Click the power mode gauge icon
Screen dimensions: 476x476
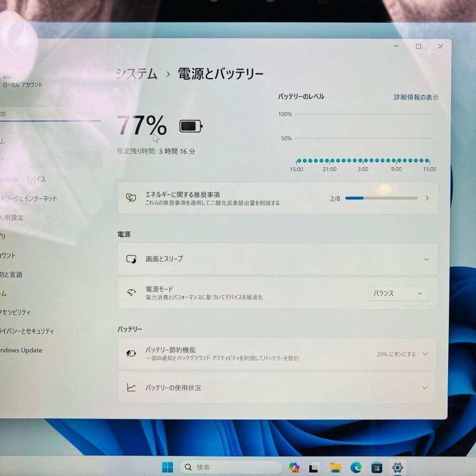(131, 292)
